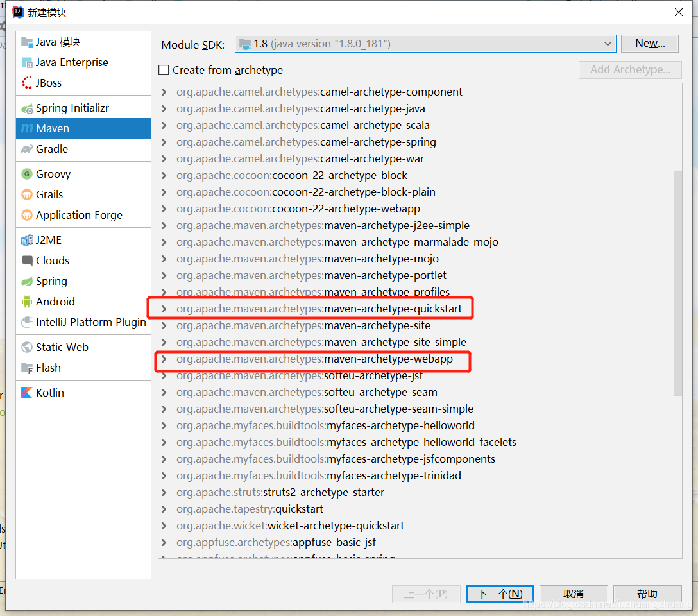Expand camel-archetype-java entry
Image resolution: width=698 pixels, height=616 pixels.
[x=164, y=108]
